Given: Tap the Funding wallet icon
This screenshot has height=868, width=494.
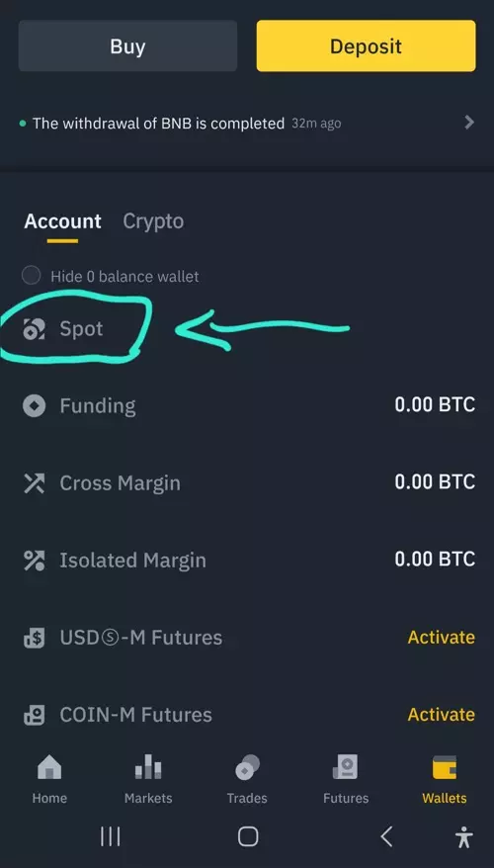Looking at the screenshot, I should pos(34,405).
